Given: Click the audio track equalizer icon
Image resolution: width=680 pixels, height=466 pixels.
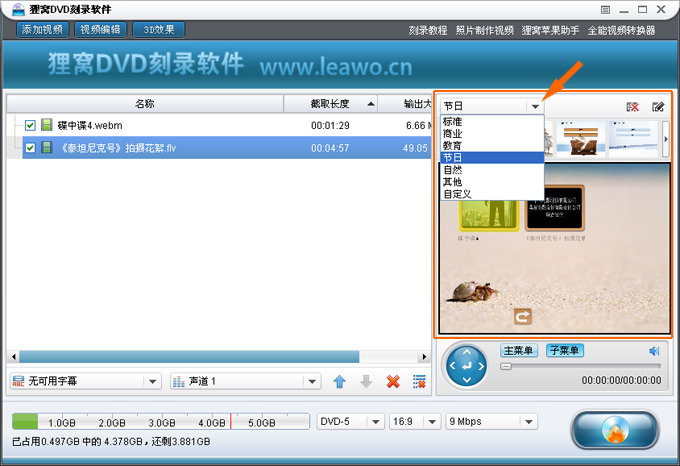Looking at the screenshot, I should 179,381.
